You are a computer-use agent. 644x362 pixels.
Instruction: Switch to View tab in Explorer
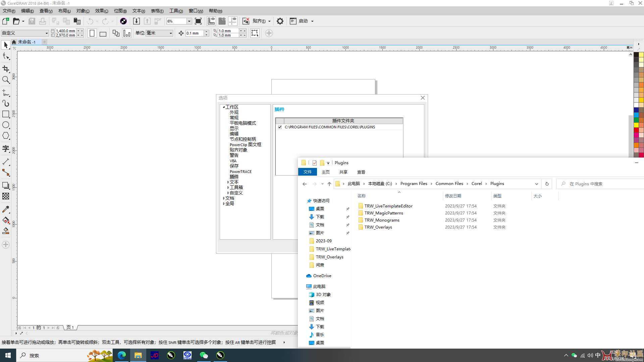point(361,172)
